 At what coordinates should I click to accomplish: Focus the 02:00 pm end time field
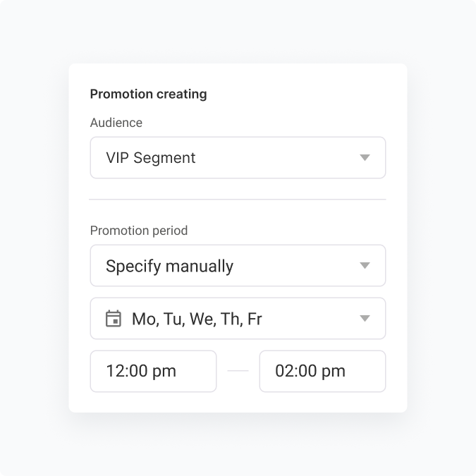click(x=322, y=371)
